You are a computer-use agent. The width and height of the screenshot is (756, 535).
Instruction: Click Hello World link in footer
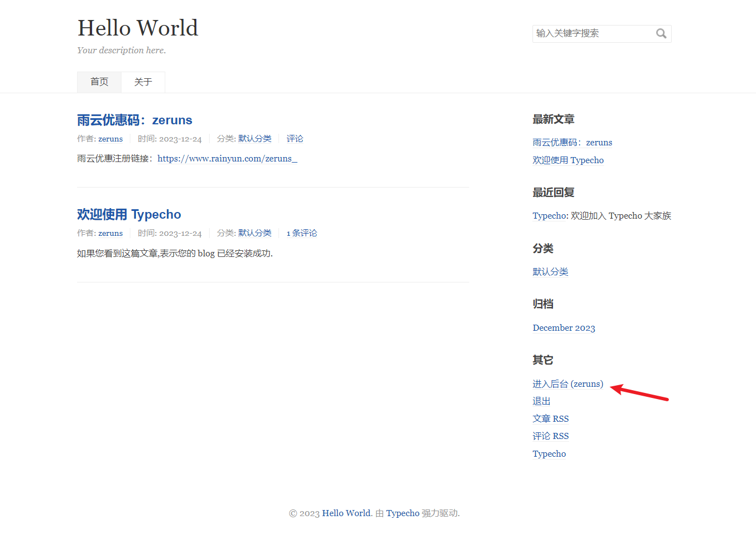(x=346, y=513)
